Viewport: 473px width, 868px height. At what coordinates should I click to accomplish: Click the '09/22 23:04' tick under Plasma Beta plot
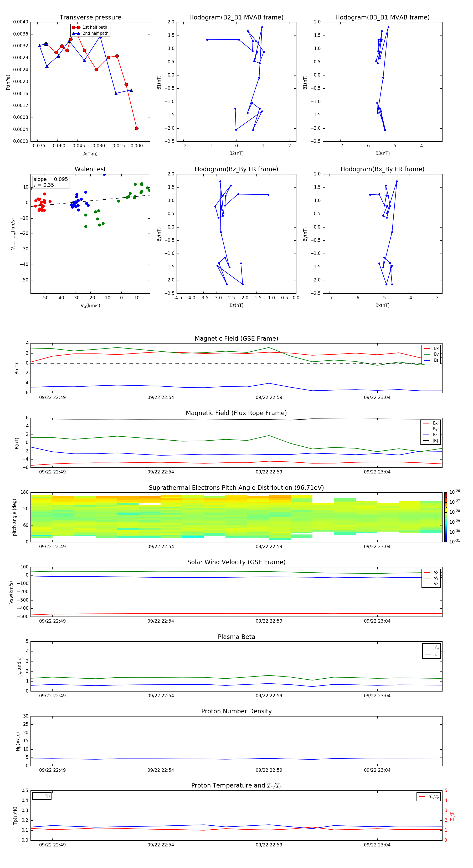(377, 695)
